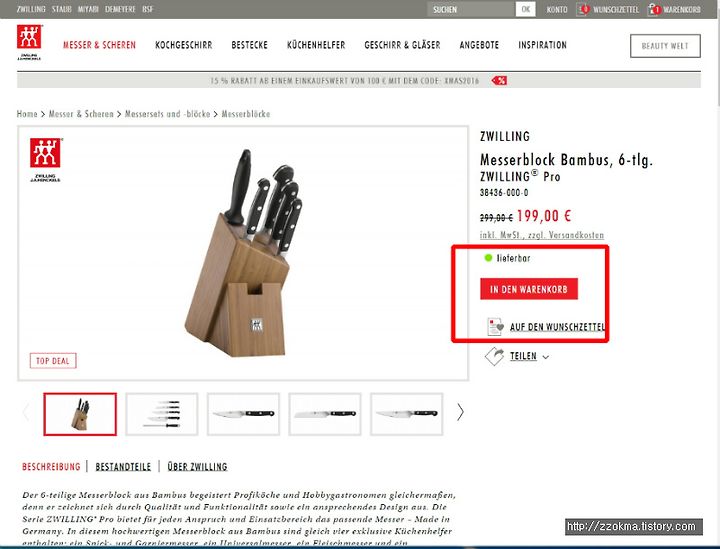Click the Zwilling logo in the header
The height and width of the screenshot is (549, 720).
29,42
